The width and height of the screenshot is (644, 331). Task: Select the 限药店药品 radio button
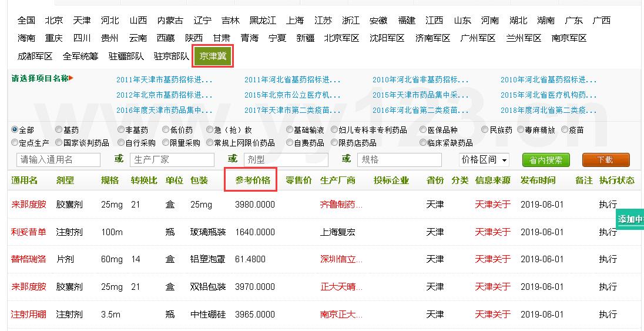(334, 143)
